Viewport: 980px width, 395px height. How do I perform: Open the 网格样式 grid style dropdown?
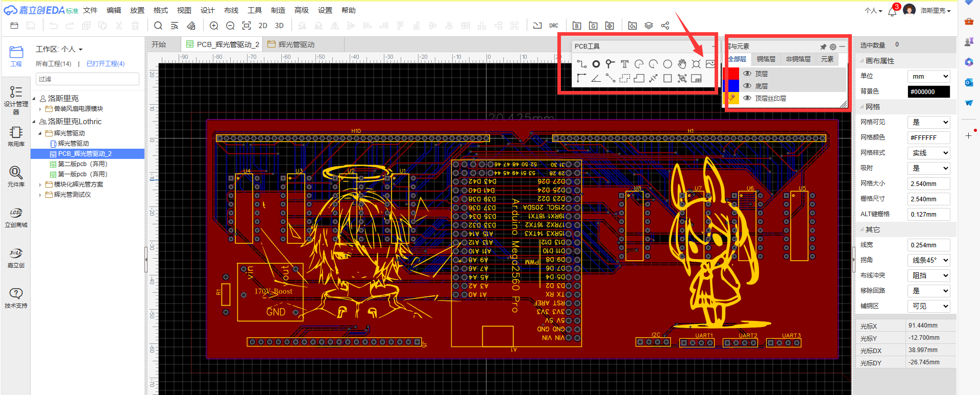pos(928,153)
